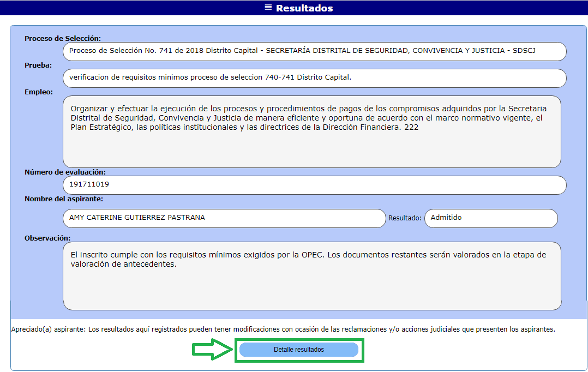Image resolution: width=588 pixels, height=372 pixels.
Task: Focus the Proceso de Selección field
Action: pos(315,51)
